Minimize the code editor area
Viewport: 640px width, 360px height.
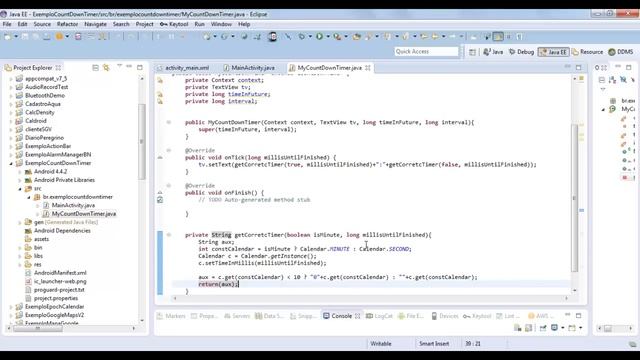(x=568, y=67)
